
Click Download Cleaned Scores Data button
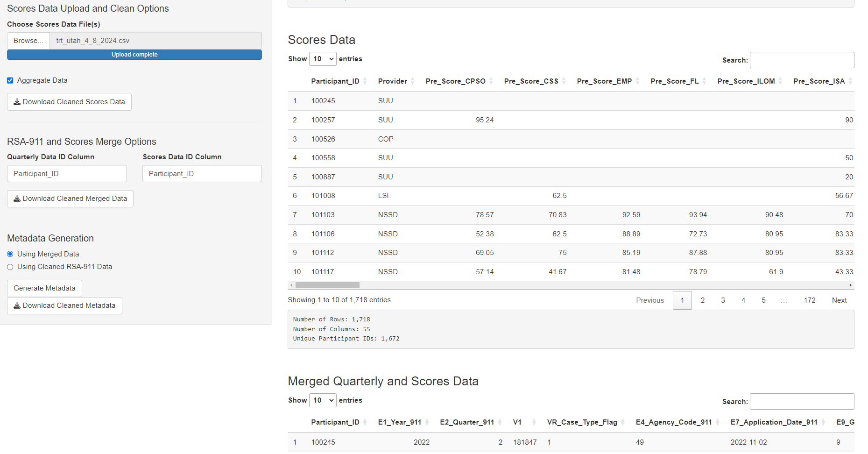[69, 102]
